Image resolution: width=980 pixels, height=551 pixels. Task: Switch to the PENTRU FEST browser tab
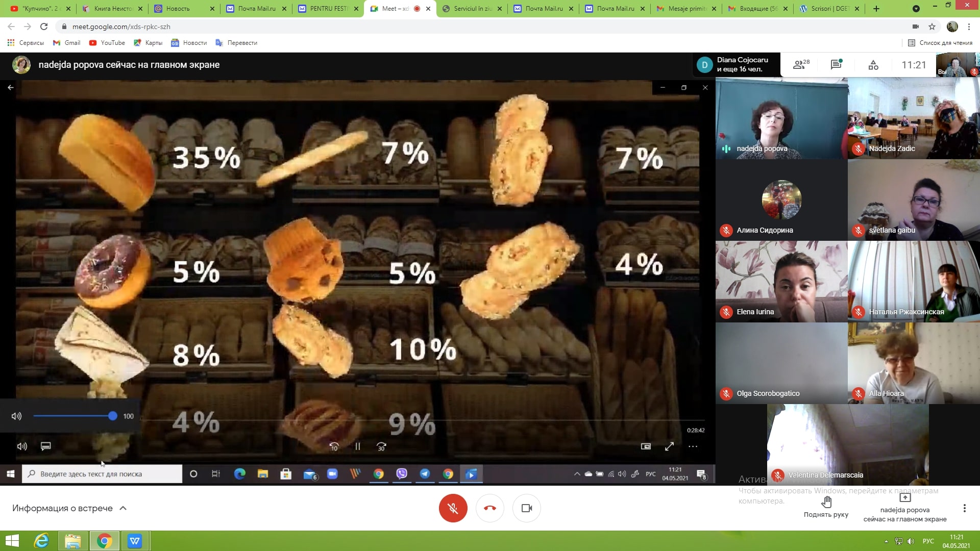click(x=328, y=9)
